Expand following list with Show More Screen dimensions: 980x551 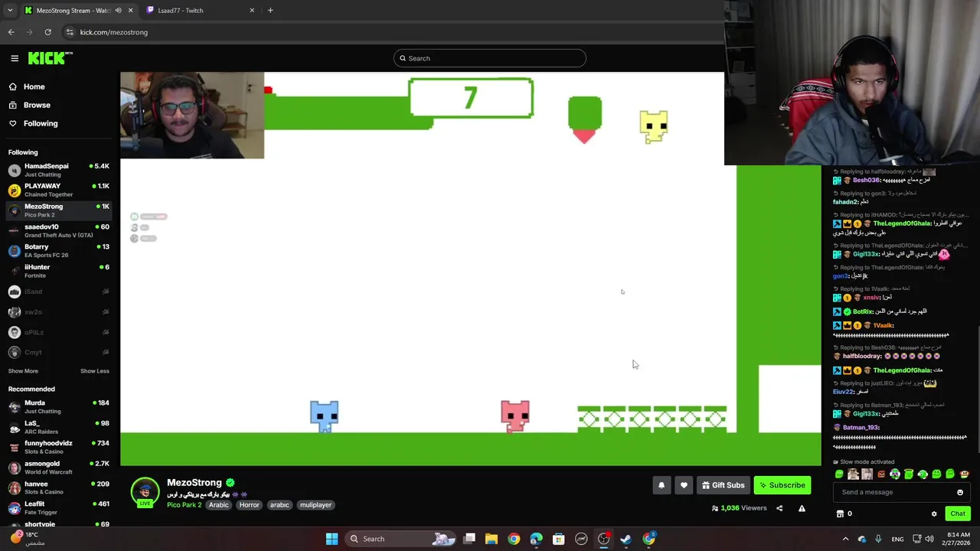tap(23, 371)
